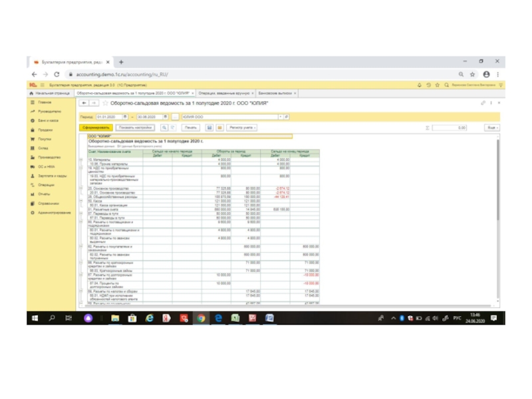532x399 pixels.
Task: Open the history clock icon
Action: coord(428,84)
